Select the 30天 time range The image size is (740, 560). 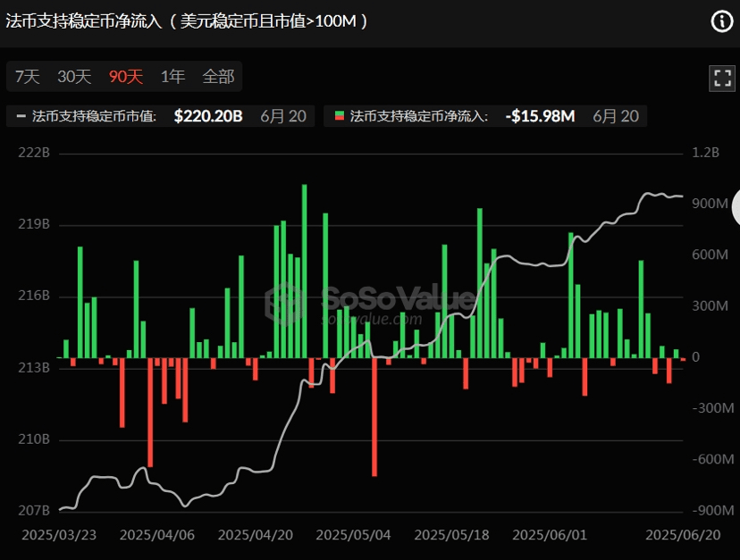[x=74, y=77]
